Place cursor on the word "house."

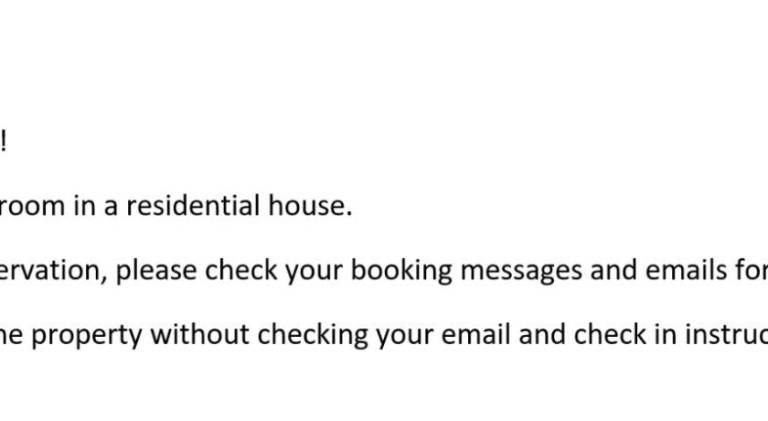pyautogui.click(x=310, y=206)
